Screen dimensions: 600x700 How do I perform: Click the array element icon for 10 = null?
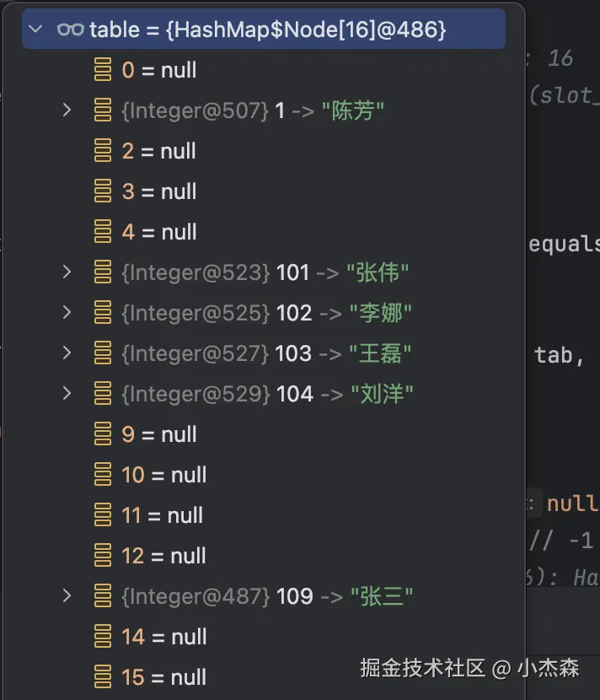(103, 474)
